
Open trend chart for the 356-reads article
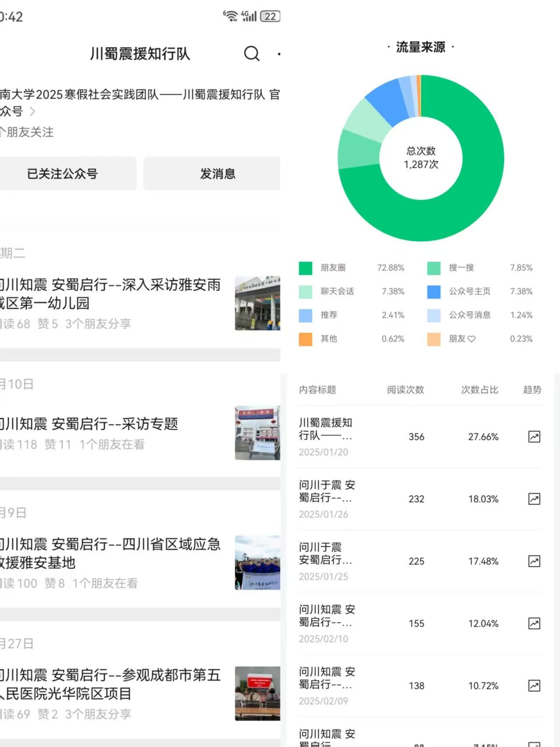(x=534, y=437)
